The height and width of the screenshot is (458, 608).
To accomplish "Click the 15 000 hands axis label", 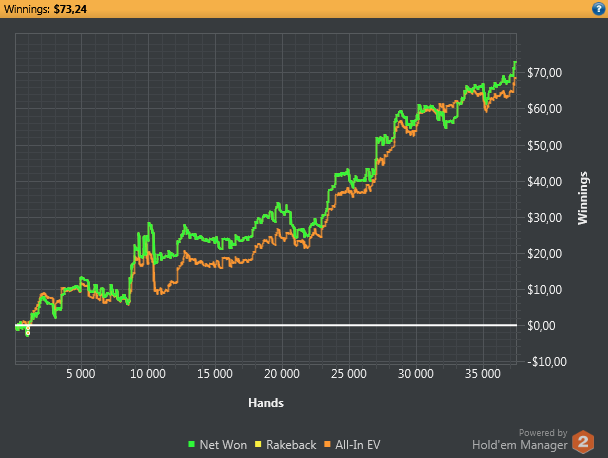I will click(215, 374).
